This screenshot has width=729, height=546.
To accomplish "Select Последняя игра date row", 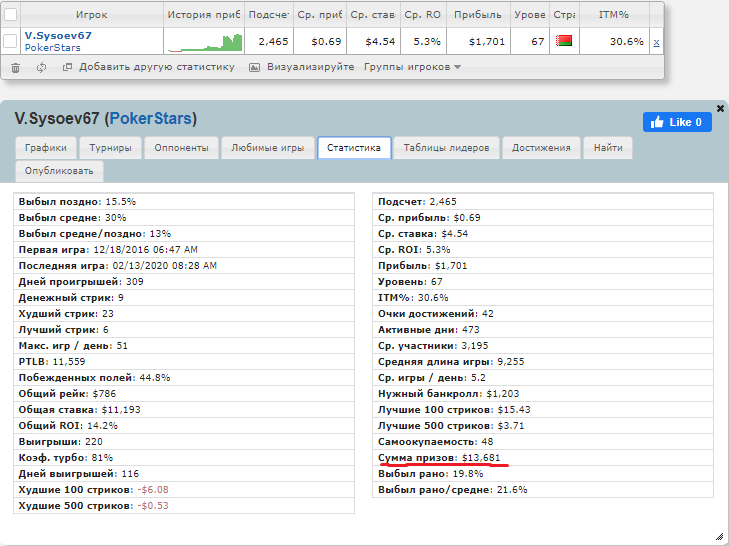I will pos(184,266).
